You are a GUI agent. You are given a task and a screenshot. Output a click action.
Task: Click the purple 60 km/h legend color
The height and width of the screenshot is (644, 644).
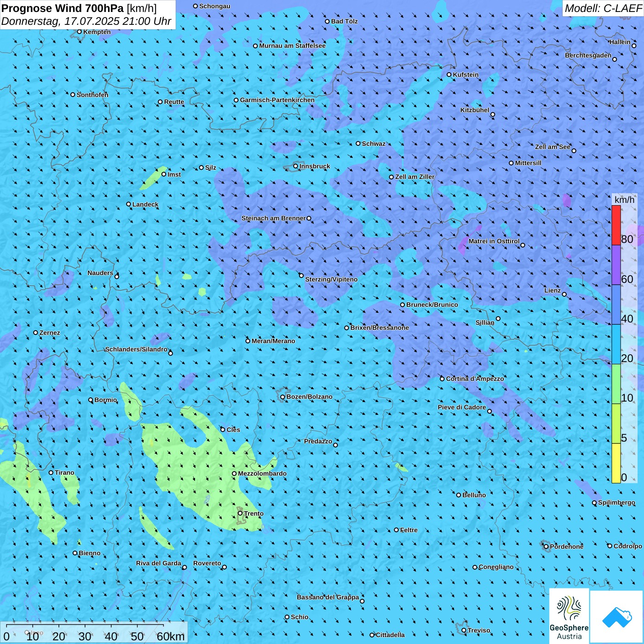pyautogui.click(x=616, y=265)
